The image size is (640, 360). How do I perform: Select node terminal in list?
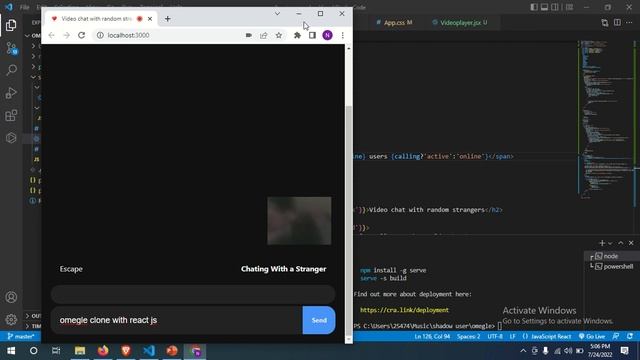click(611, 256)
